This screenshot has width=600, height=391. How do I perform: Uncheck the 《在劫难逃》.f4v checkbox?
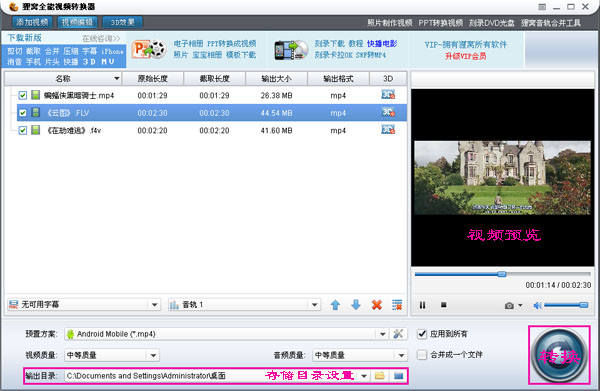(23, 130)
